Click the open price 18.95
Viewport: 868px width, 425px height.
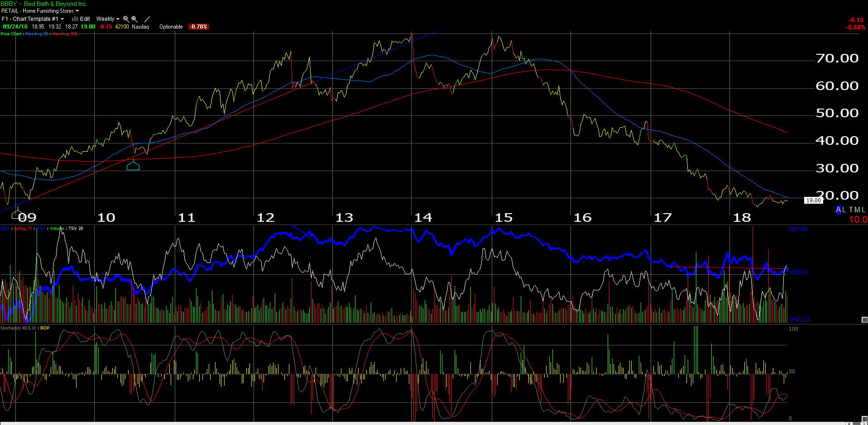click(x=38, y=27)
